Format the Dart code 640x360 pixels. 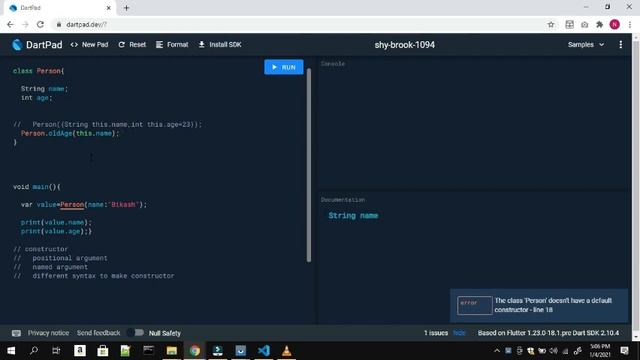click(x=172, y=44)
